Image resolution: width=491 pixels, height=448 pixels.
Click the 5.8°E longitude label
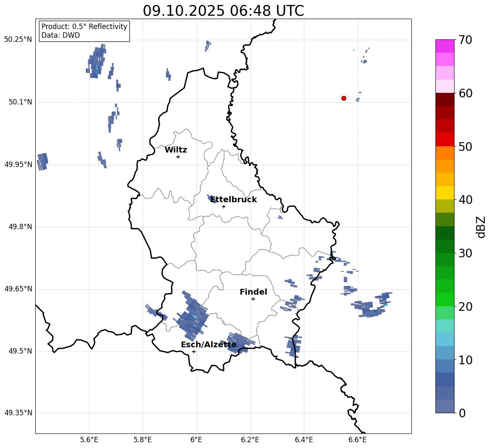click(x=143, y=440)
